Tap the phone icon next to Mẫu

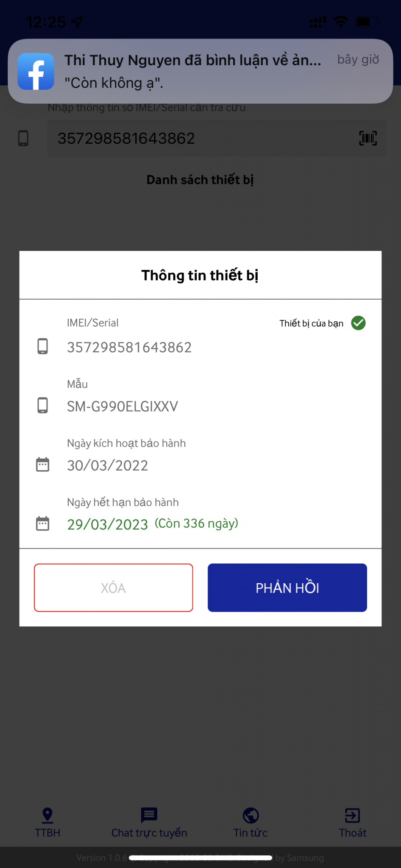pos(43,406)
